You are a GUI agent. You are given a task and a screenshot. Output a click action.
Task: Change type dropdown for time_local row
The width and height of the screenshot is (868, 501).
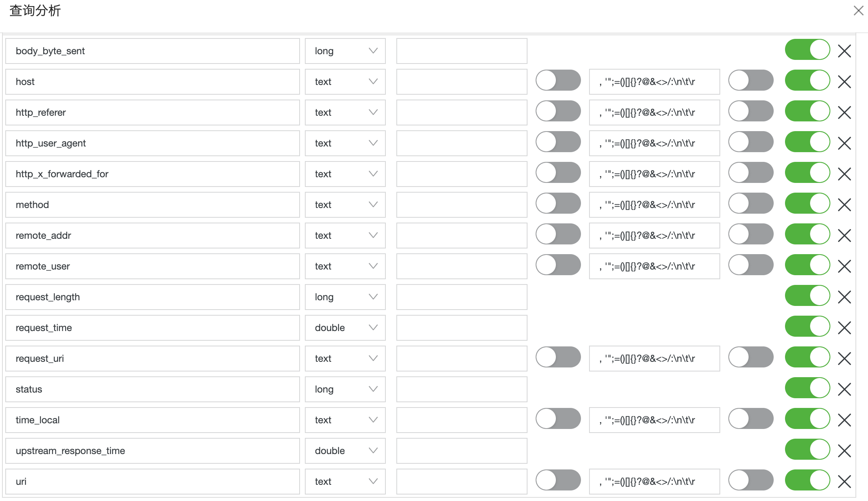[x=345, y=420]
